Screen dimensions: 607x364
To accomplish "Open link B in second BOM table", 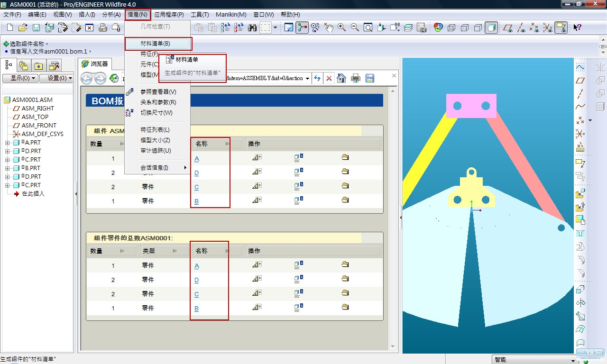I will tap(197, 309).
